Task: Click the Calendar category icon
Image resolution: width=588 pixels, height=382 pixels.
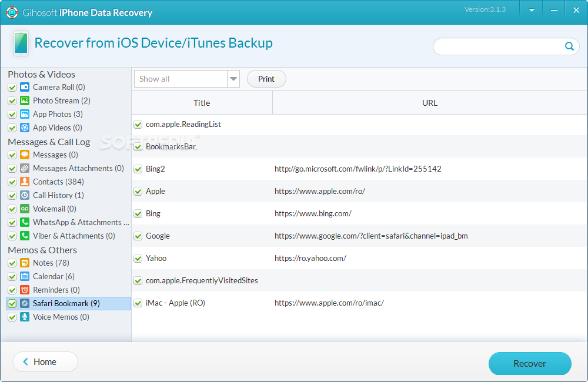Action: pyautogui.click(x=25, y=276)
